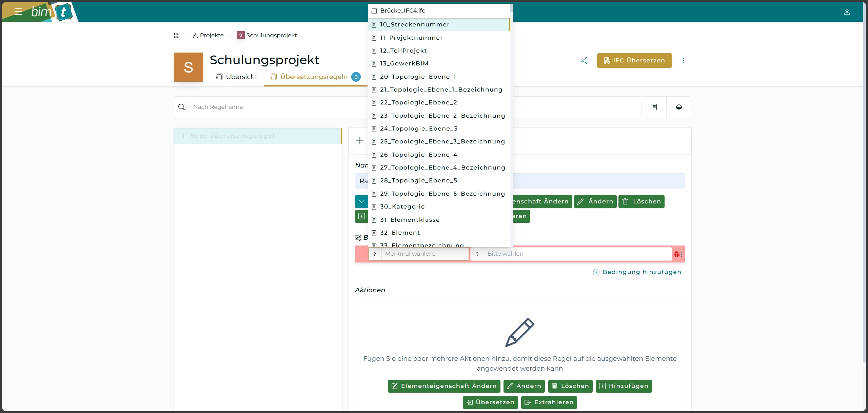Choose 20_Topologie_Ebene_1 in the list
868x413 pixels.
coord(418,77)
